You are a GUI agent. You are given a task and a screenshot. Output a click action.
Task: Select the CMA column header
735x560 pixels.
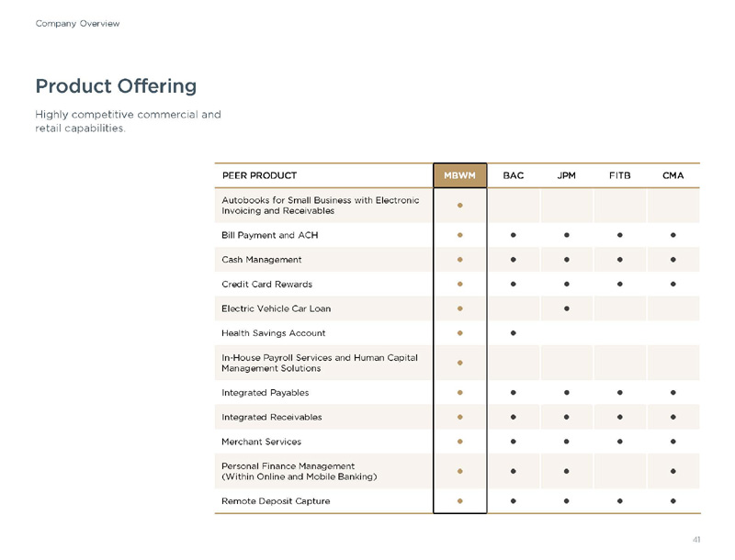[673, 174]
